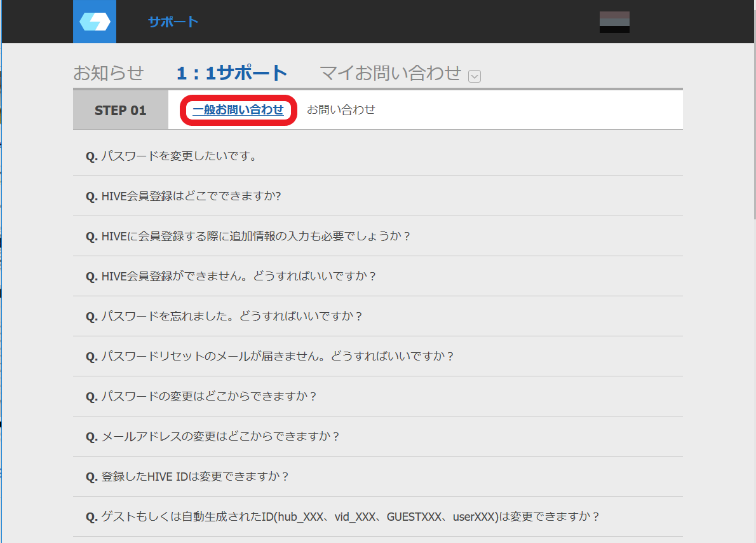The height and width of the screenshot is (543, 756).
Task: Select the お問い合わせ category option
Action: (341, 109)
